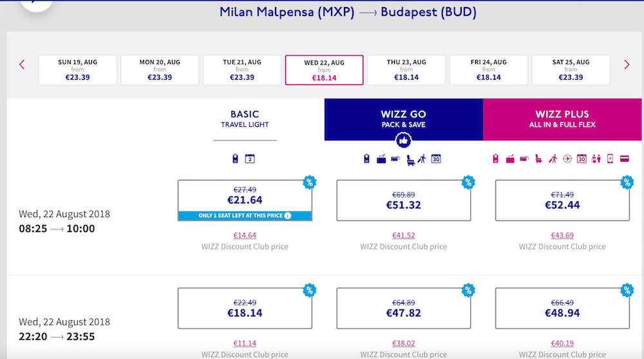Click the seat selection icon under WIZZ GO
Screen dimensions: 644x359
(x=410, y=159)
